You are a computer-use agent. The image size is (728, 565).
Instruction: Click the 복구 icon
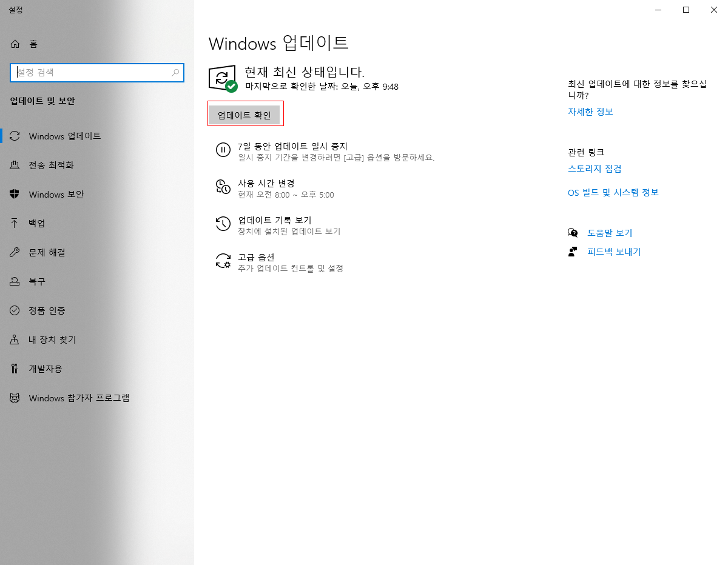click(15, 281)
